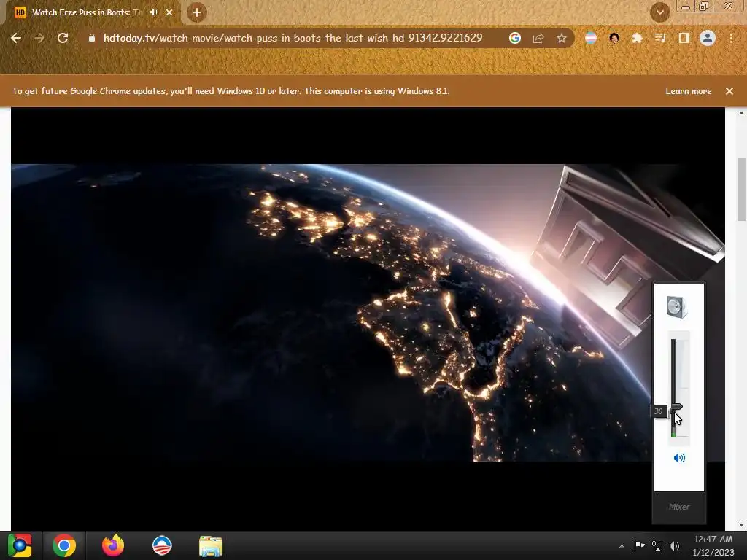Bookmark this page with the star
Image resolution: width=747 pixels, height=560 pixels.
coord(562,38)
